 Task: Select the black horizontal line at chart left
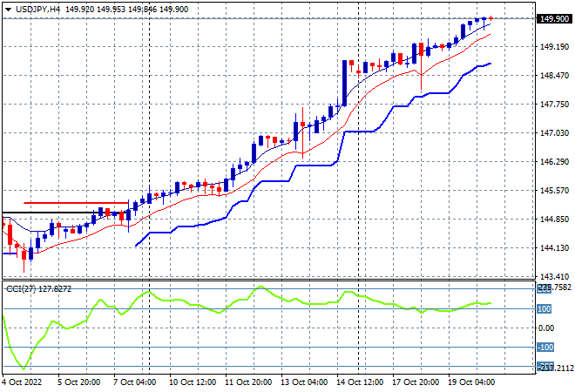(x=48, y=213)
